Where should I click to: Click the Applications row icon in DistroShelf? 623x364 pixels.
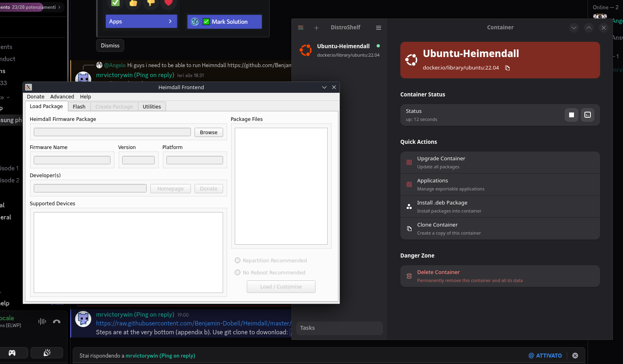pyautogui.click(x=409, y=184)
